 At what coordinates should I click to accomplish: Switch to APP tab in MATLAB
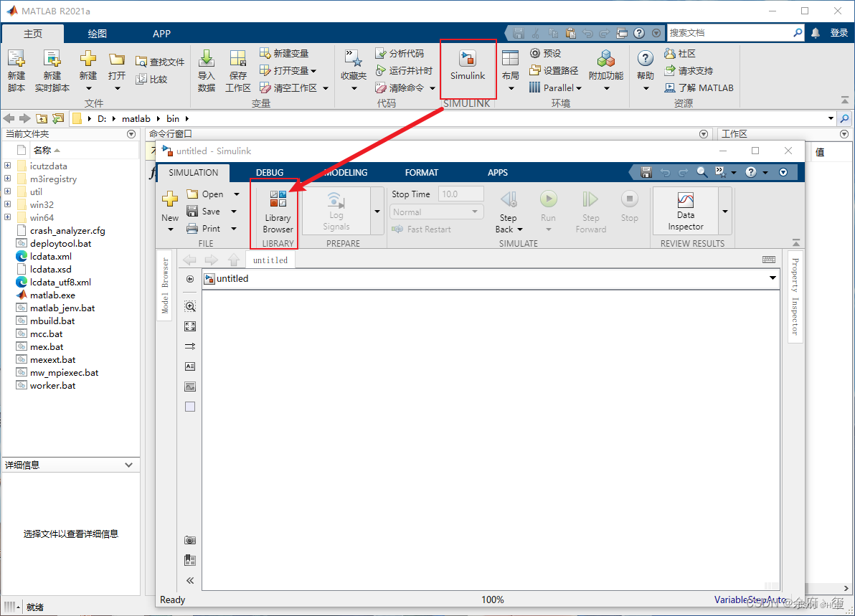pos(161,34)
